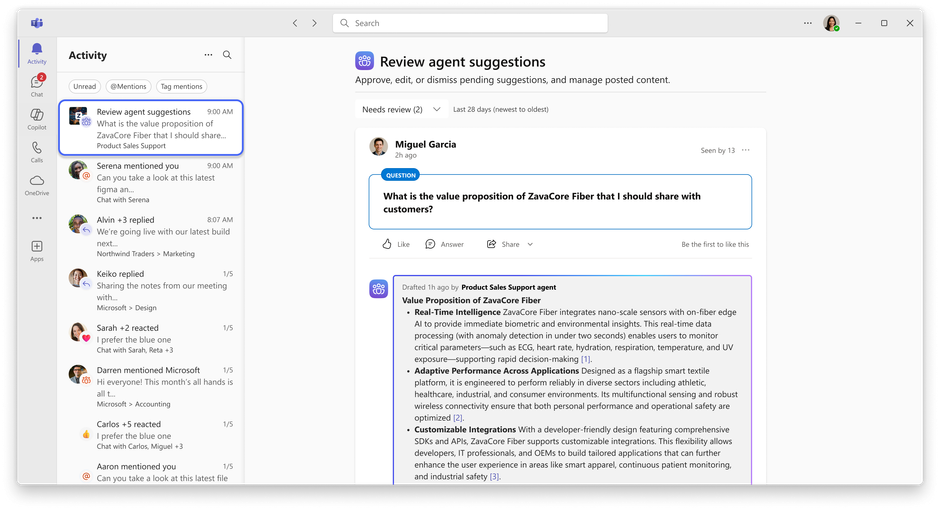Screen dimensions: 940x510
Task: Open OneDrive in the sidebar
Action: pyautogui.click(x=37, y=185)
